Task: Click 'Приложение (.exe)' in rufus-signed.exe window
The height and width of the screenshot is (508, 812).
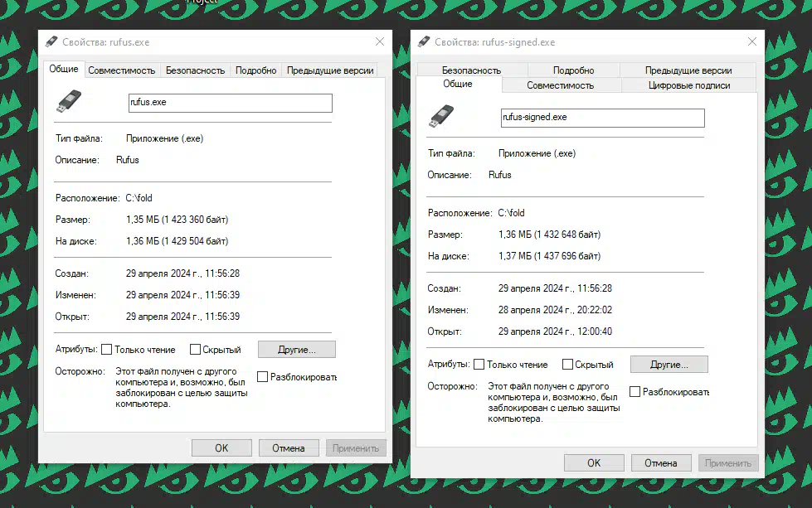Action: (537, 153)
